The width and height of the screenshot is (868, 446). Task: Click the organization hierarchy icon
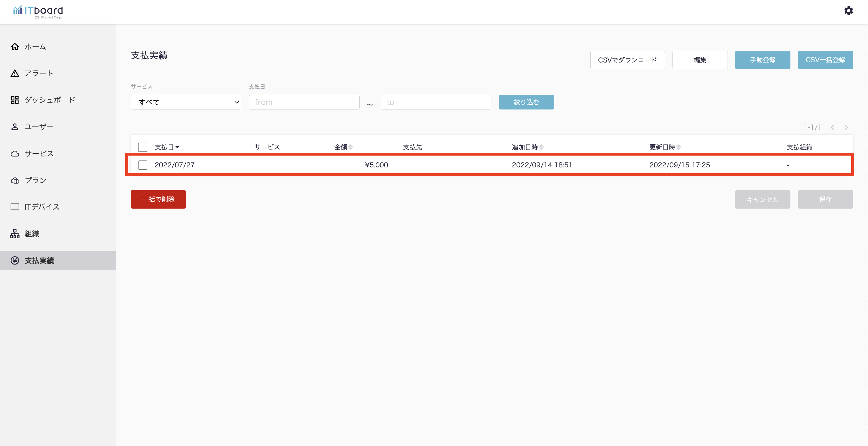(x=15, y=234)
